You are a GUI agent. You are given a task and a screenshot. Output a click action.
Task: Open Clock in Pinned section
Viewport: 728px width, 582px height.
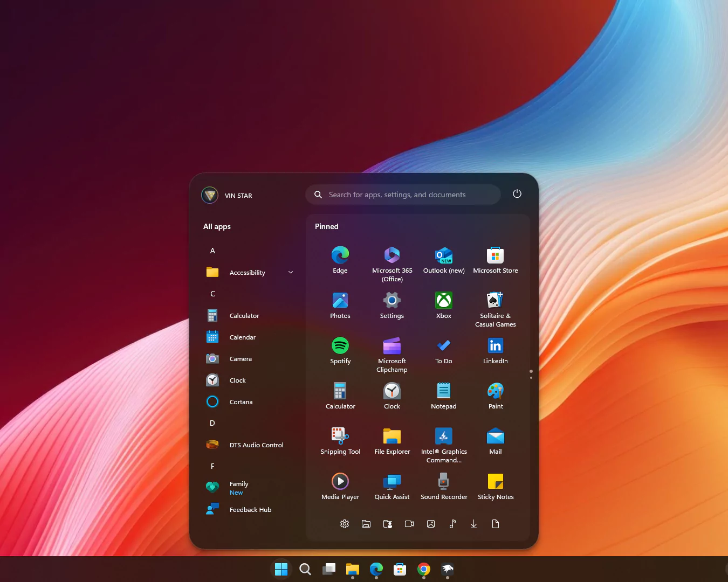392,396
